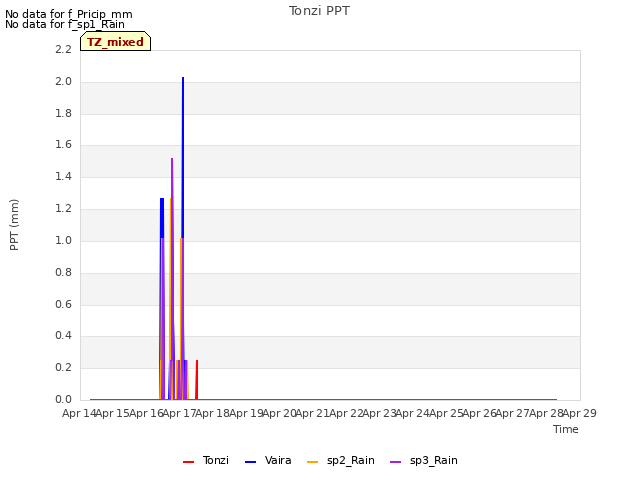The image size is (640, 480).
Task: Click the 0.0 y-axis tick label
Action: [63, 400]
